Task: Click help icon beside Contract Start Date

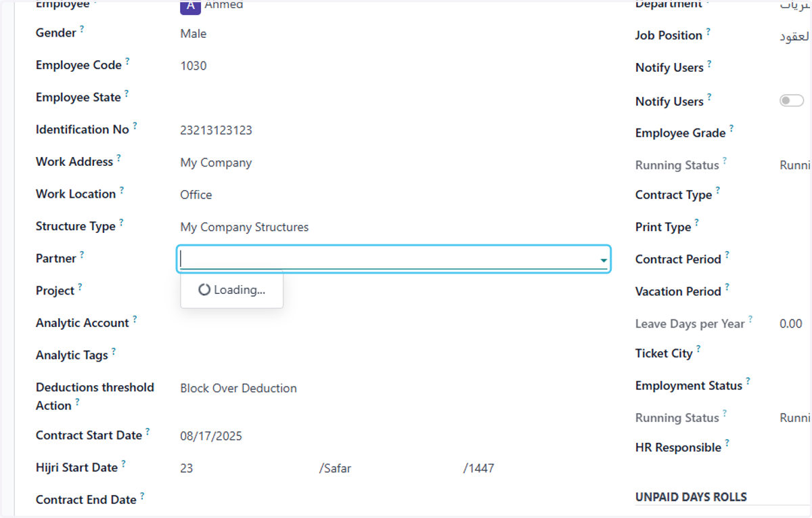Action: pos(148,431)
